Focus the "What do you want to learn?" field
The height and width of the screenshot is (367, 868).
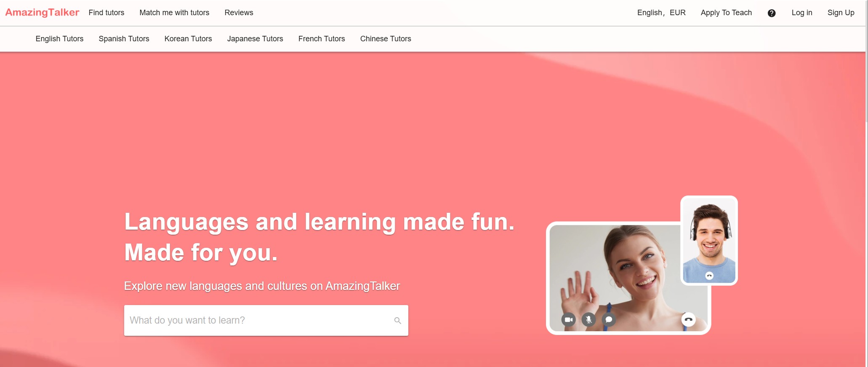257,320
